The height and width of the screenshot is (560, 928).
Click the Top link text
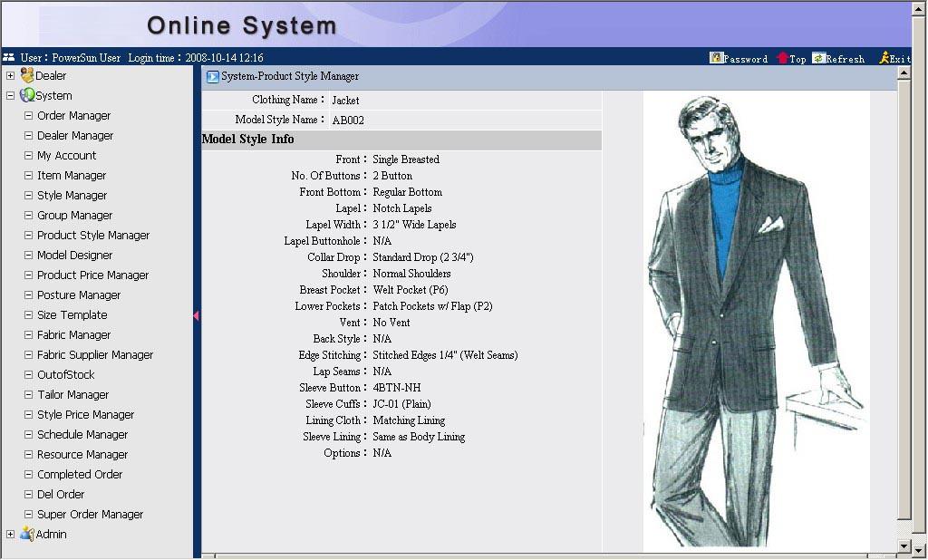(x=797, y=59)
